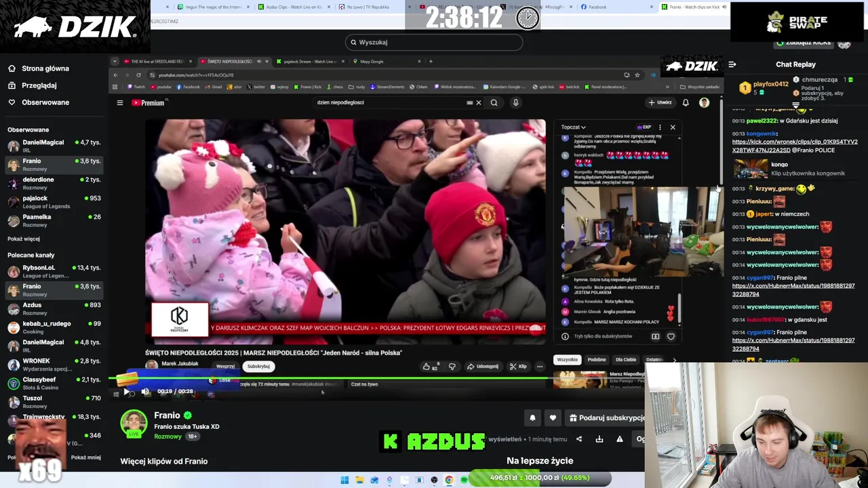This screenshot has width=868, height=488.
Task: Start YouTube voice search microphone
Action: (x=515, y=103)
